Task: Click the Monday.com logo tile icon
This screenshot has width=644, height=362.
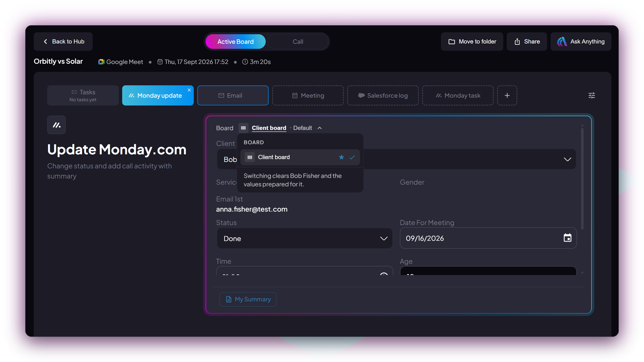Action: 56,125
